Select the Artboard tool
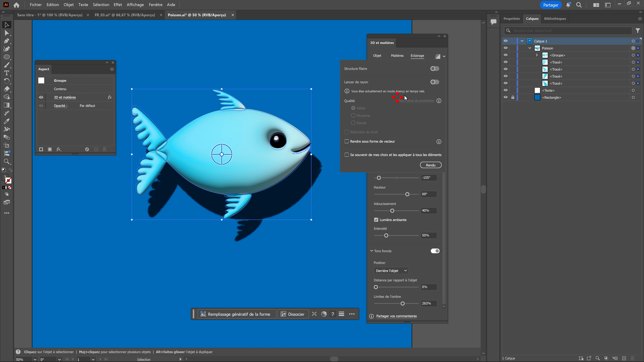 click(x=7, y=145)
